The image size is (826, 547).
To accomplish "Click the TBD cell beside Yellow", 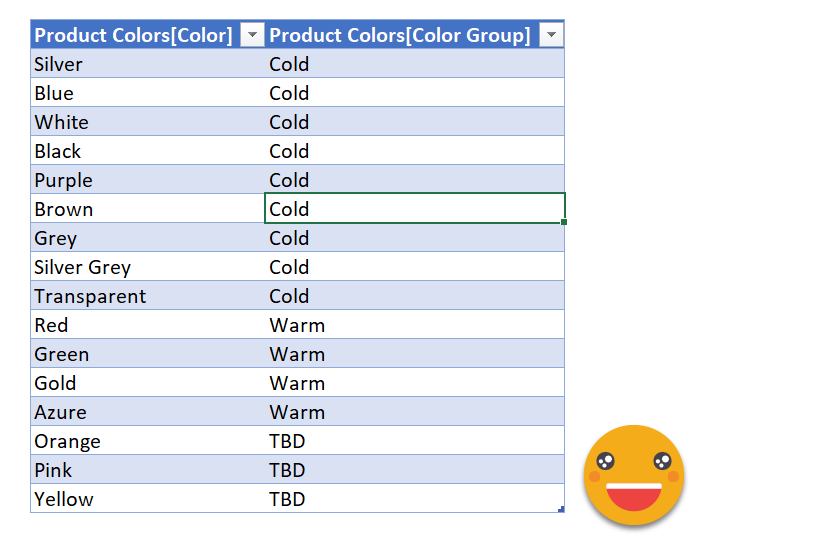I will tap(414, 500).
